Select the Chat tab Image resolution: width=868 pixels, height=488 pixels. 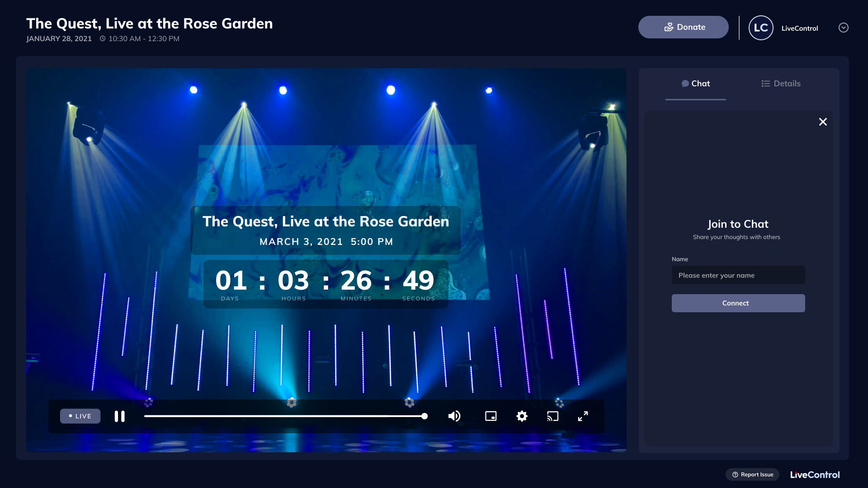coord(701,83)
